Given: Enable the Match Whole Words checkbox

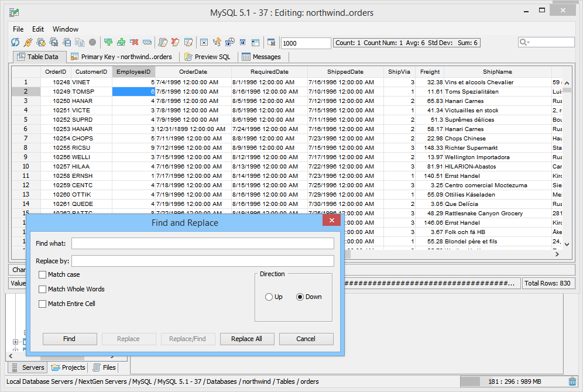Looking at the screenshot, I should pos(42,289).
